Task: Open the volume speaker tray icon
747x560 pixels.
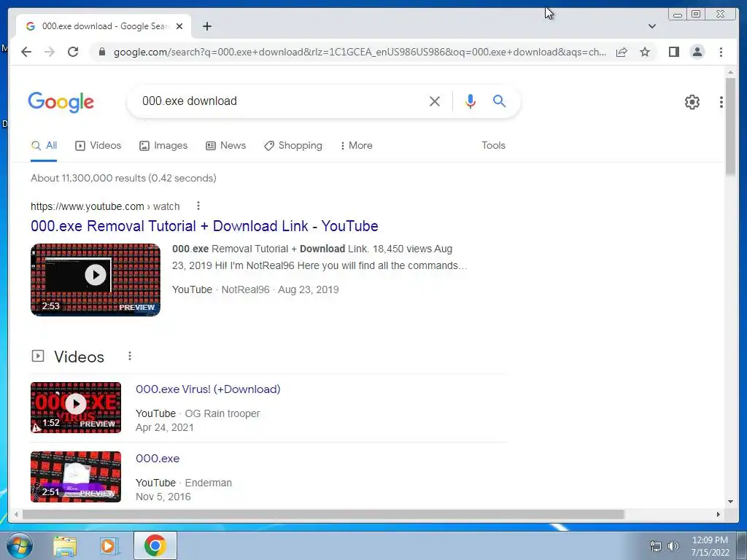Action: [x=673, y=546]
